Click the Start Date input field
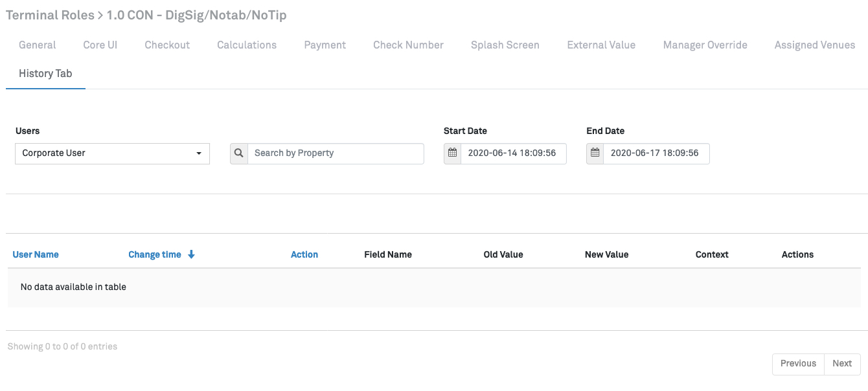 tap(513, 153)
